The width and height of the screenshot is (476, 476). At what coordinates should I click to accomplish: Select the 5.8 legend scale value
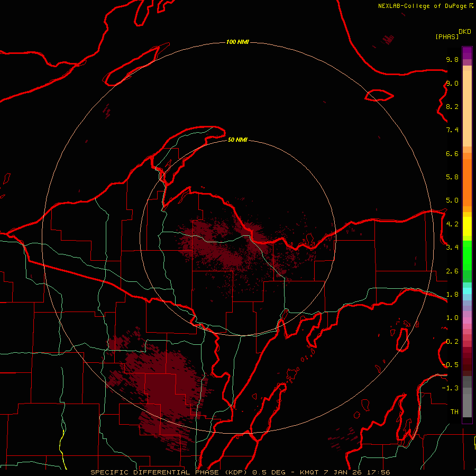click(452, 177)
